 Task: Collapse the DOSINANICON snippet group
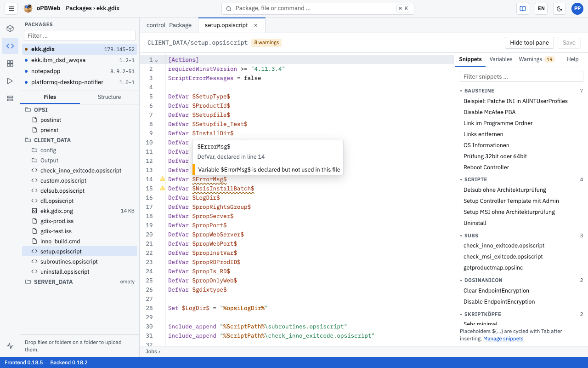(x=521, y=280)
